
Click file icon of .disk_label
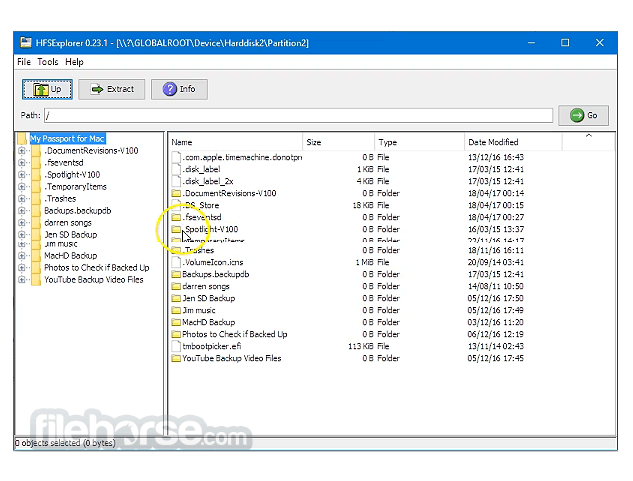click(176, 169)
